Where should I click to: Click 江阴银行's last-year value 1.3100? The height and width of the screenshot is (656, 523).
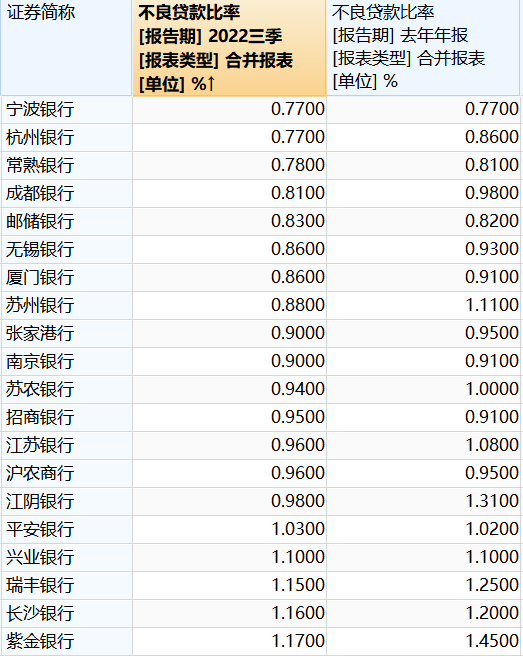[492, 502]
